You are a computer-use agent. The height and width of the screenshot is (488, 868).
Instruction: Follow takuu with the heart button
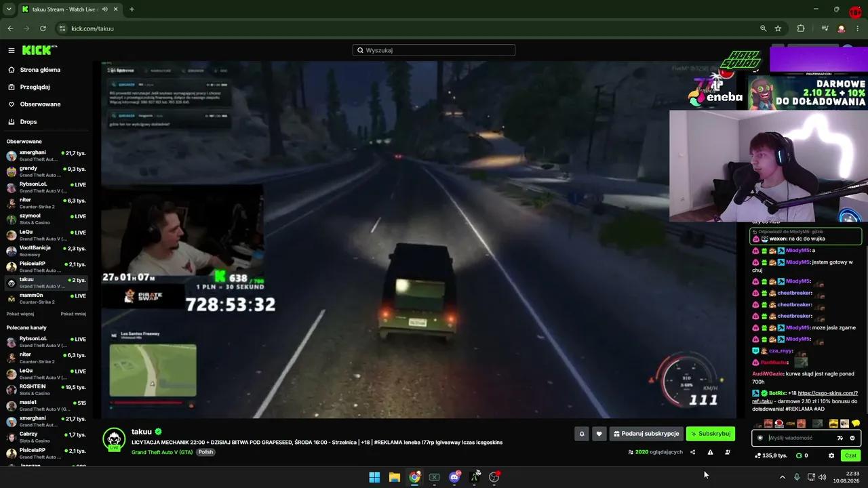pos(599,434)
